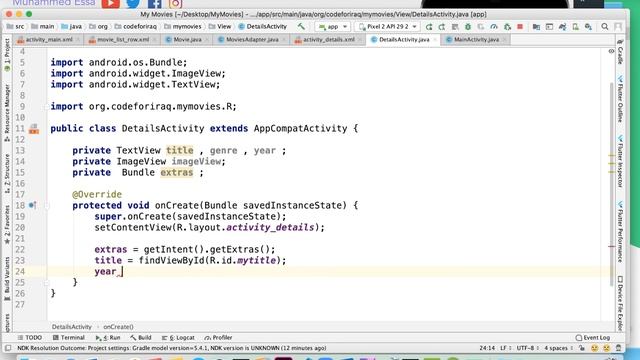
Task: Open the app run configuration dropdown
Action: [333, 27]
